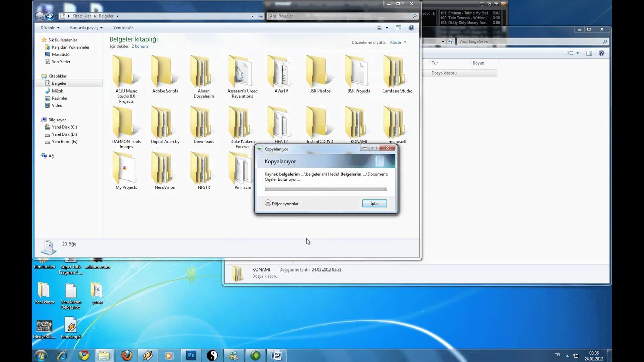
Task: Select the Alınan Dosyalarım folder
Action: 204,77
